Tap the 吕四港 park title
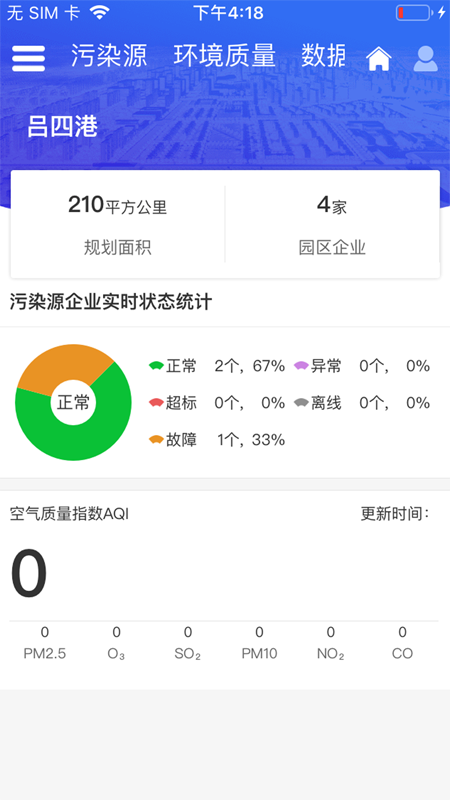 coord(62,127)
